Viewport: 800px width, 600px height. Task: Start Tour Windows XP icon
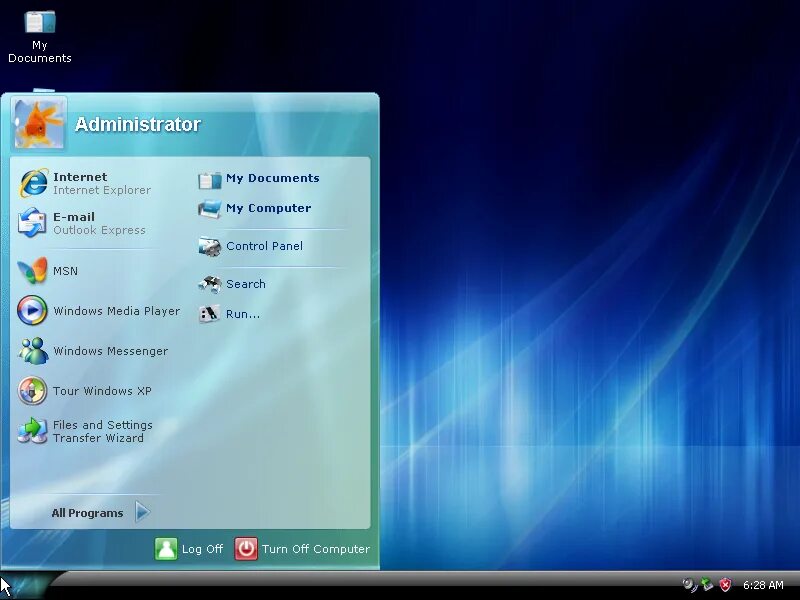click(32, 391)
